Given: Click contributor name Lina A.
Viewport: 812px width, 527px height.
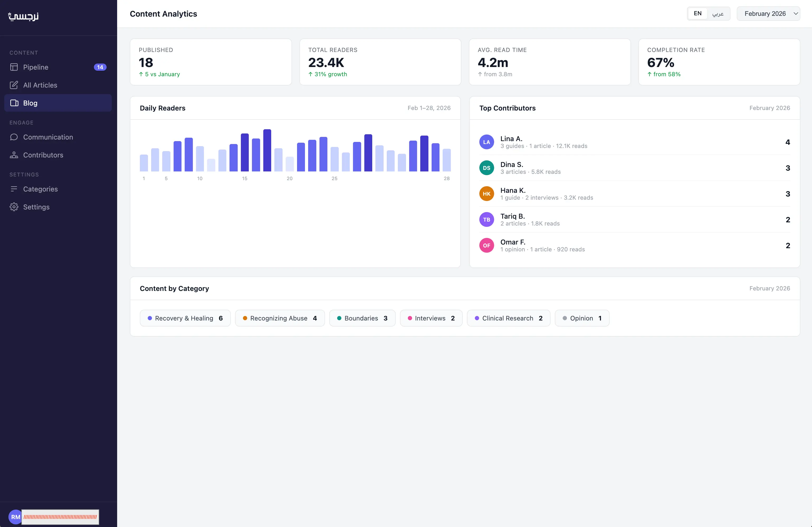Looking at the screenshot, I should click(511, 138).
